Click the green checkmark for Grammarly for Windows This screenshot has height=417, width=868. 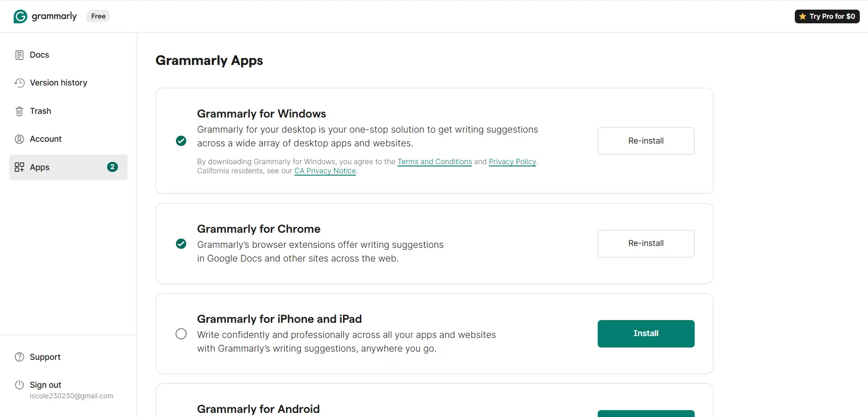[x=181, y=141]
